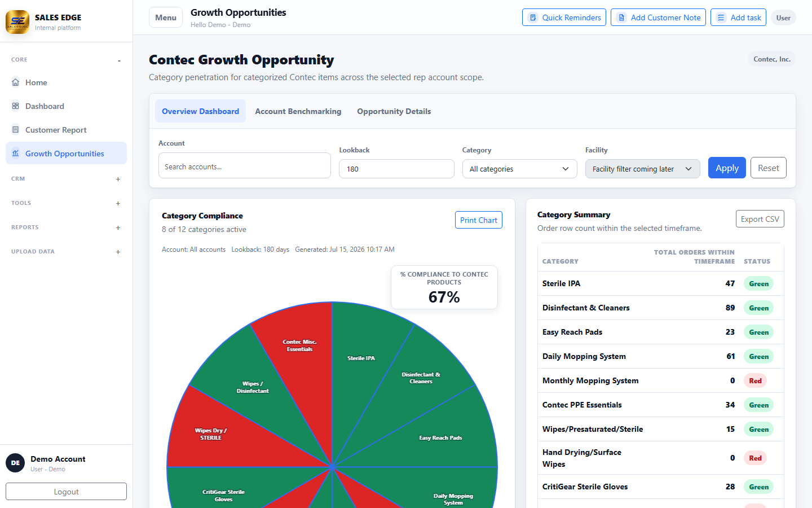Open Home in the sidebar
Screen dimensions: 812x508
[x=66, y=82]
